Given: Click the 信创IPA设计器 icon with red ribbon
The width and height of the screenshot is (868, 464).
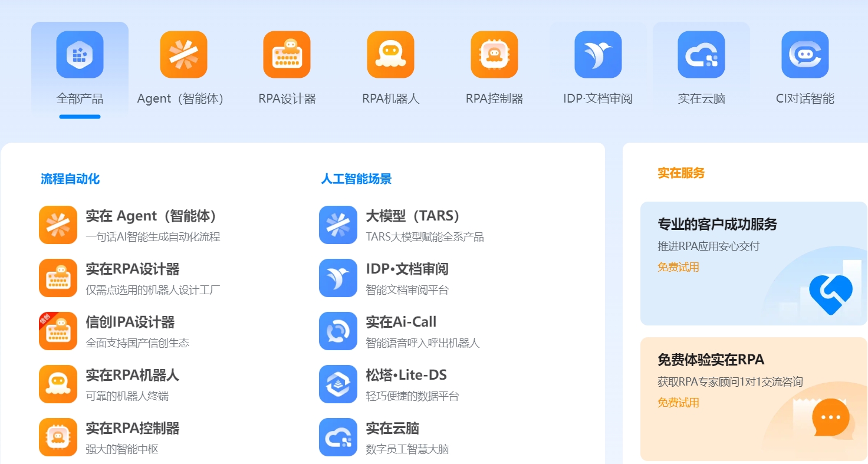Looking at the screenshot, I should [57, 331].
